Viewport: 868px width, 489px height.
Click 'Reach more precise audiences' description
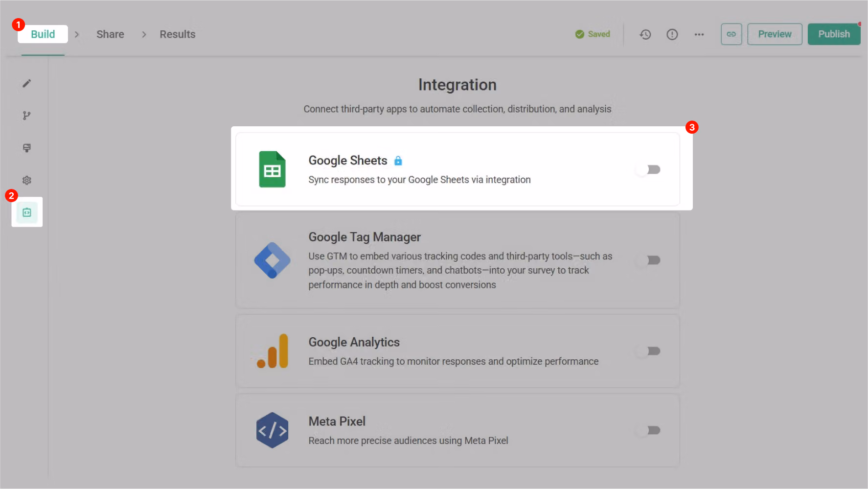[x=408, y=441]
